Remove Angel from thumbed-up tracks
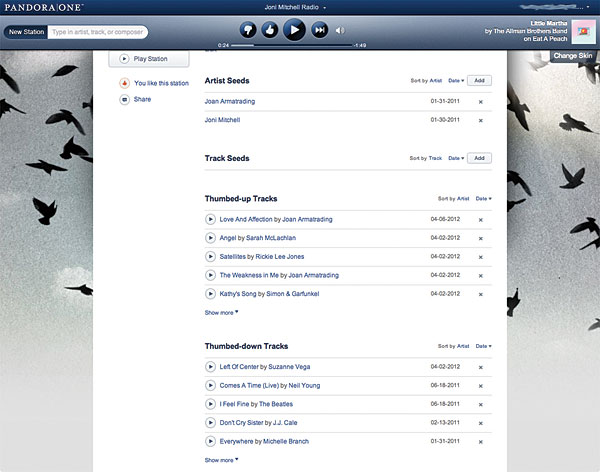The image size is (600, 472). tap(481, 238)
